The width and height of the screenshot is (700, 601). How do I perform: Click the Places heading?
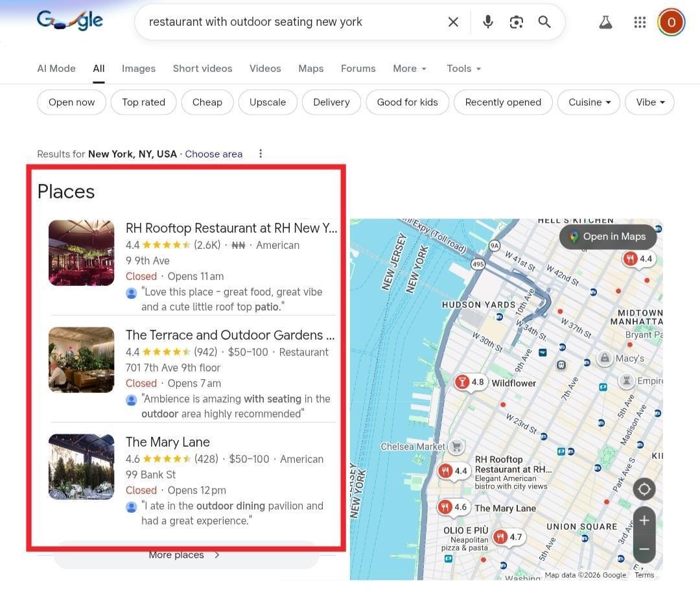point(66,191)
